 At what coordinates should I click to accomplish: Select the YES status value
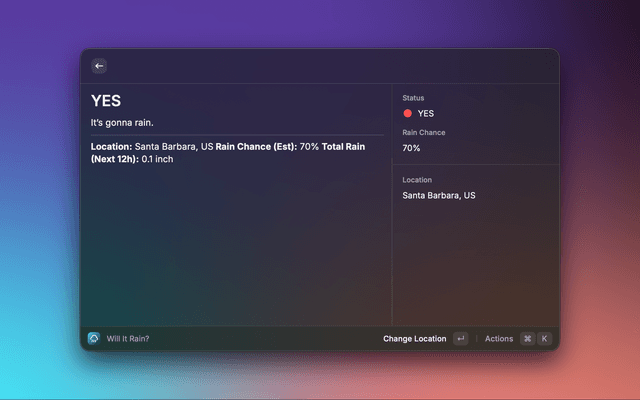pos(426,114)
